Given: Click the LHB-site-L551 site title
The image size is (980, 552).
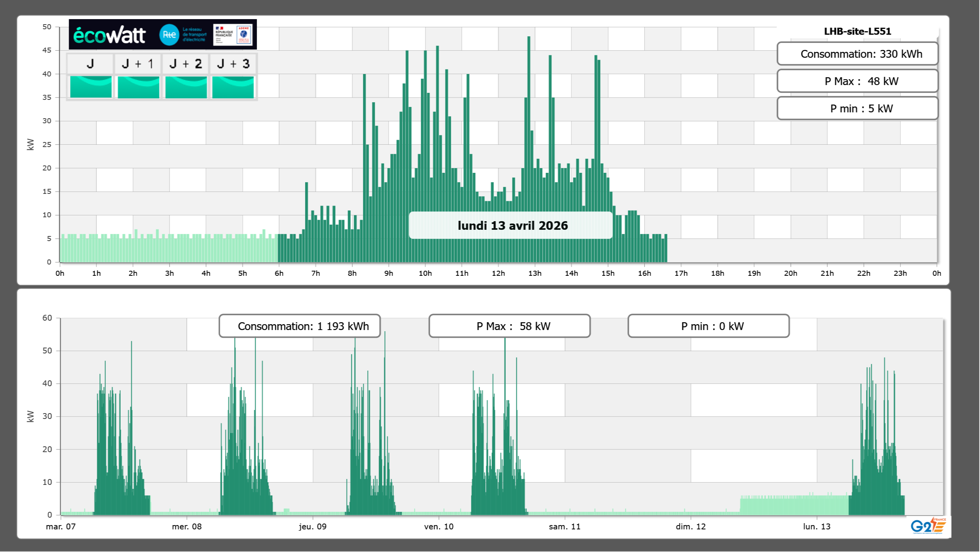Looking at the screenshot, I should pos(857,31).
